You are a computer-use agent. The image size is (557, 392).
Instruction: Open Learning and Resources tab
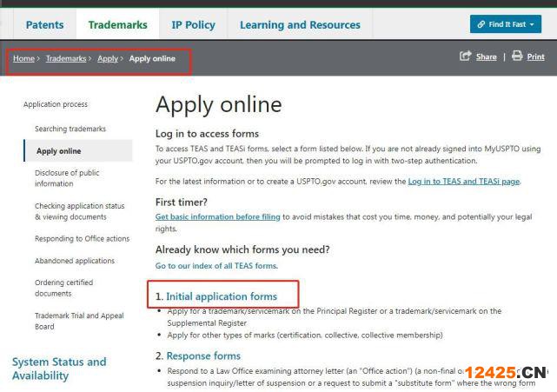pos(298,25)
